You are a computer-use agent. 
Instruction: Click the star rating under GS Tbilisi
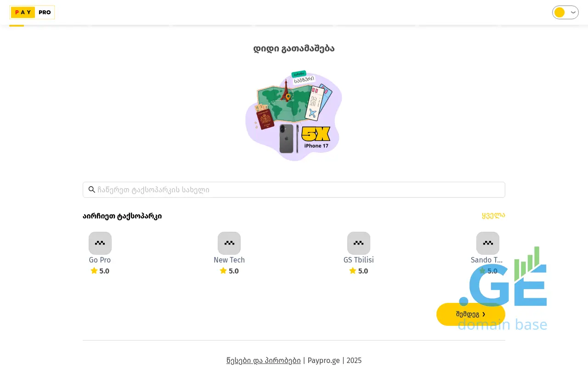point(358,271)
